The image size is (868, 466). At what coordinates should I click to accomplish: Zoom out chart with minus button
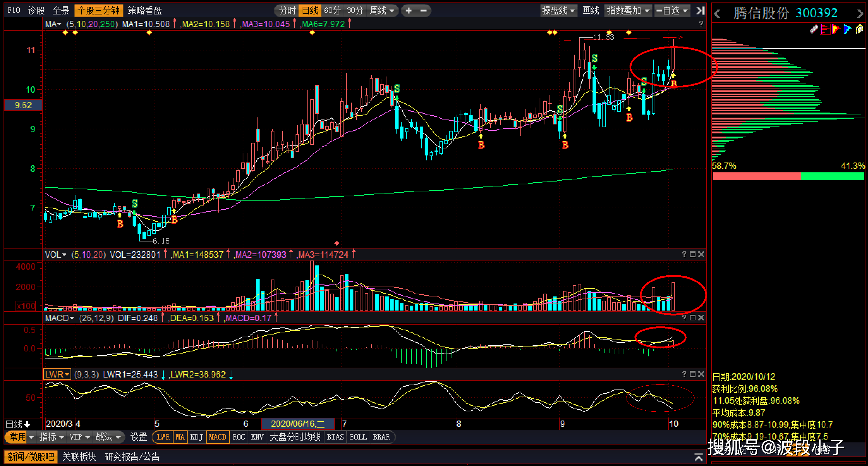click(424, 11)
